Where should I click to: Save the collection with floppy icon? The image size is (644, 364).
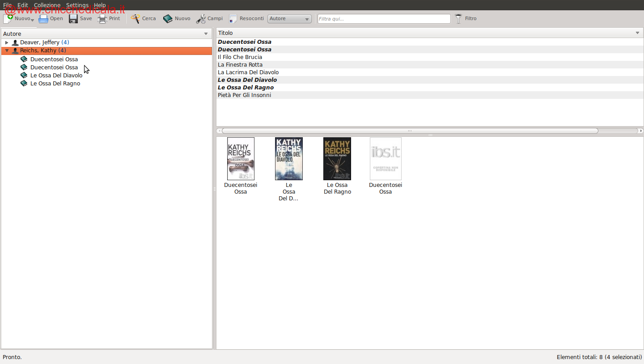point(73,19)
